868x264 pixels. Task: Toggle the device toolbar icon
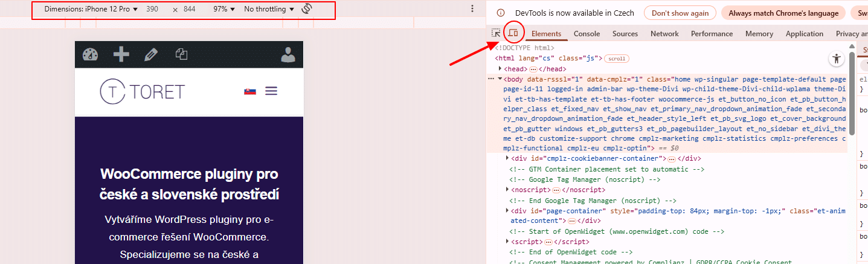pos(513,33)
